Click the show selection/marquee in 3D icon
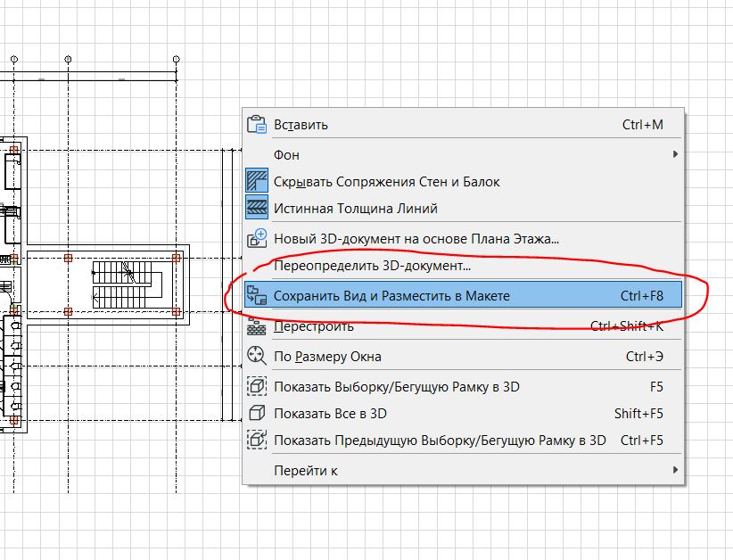The image size is (733, 560). click(x=257, y=386)
